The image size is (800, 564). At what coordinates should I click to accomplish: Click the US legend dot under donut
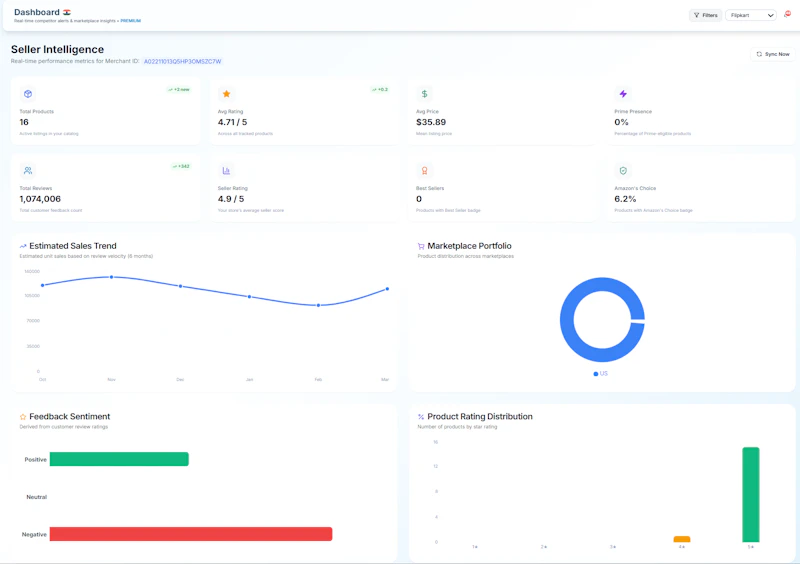[x=596, y=374]
